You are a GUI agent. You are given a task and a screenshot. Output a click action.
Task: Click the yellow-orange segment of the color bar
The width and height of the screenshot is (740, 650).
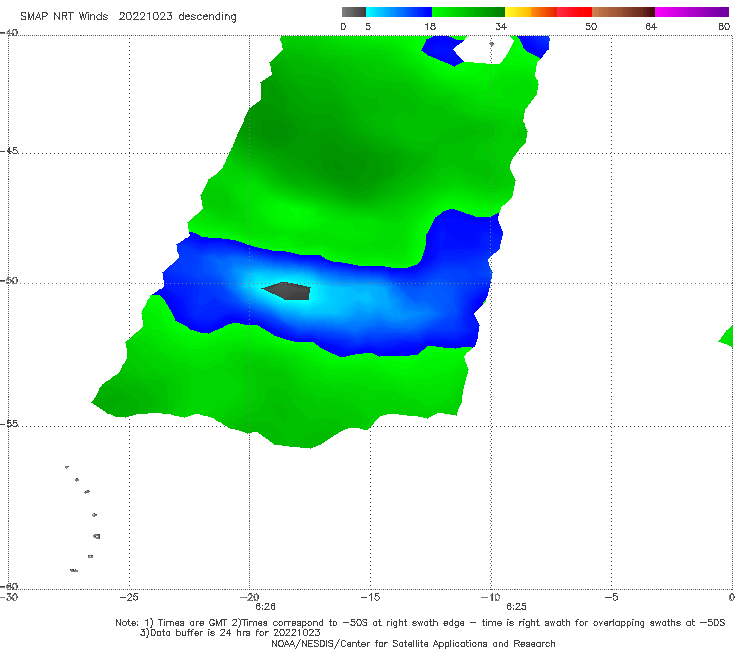(x=530, y=12)
